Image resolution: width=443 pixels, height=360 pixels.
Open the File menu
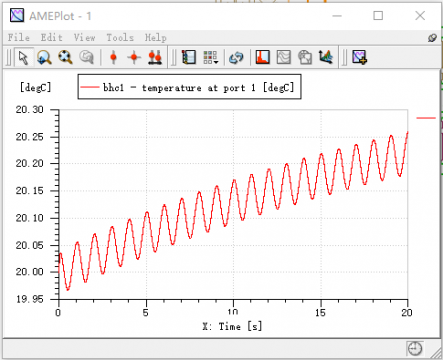tap(19, 37)
